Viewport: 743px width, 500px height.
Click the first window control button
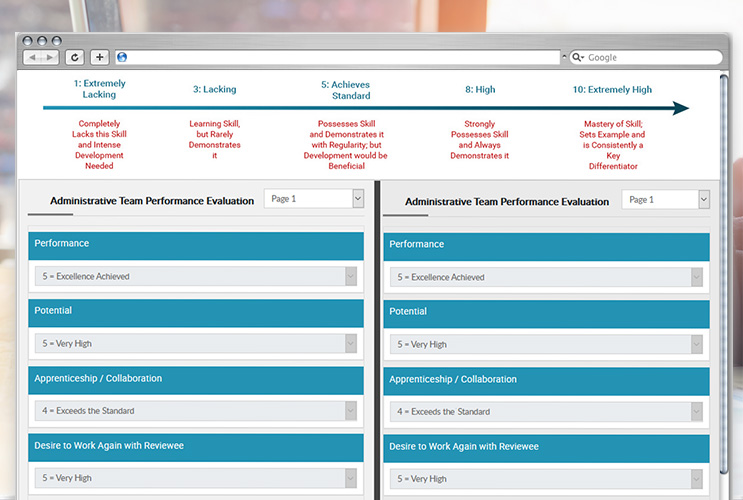point(27,41)
